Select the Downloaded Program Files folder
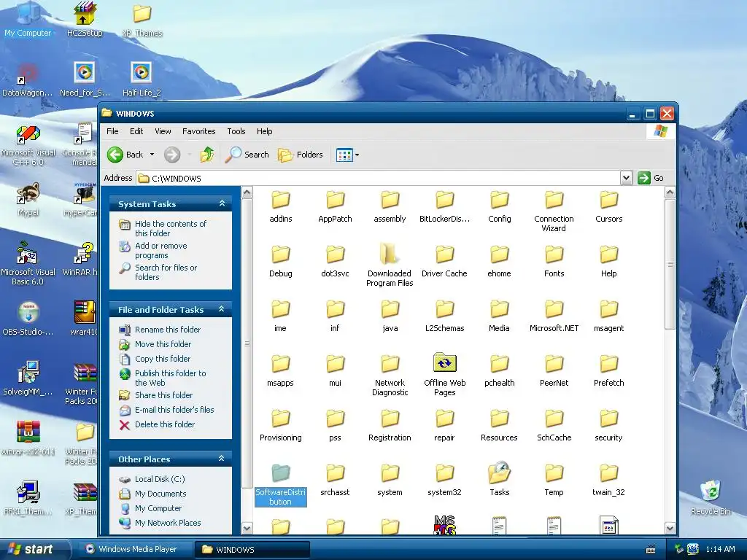The image size is (747, 560). pos(390,265)
